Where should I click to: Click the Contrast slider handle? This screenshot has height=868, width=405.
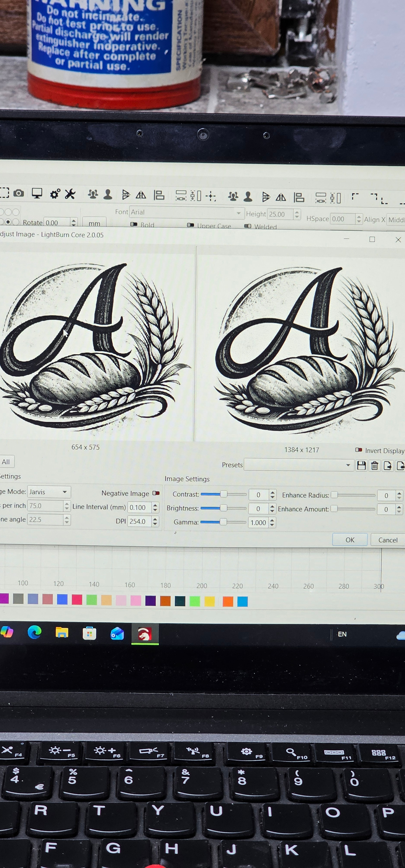223,494
